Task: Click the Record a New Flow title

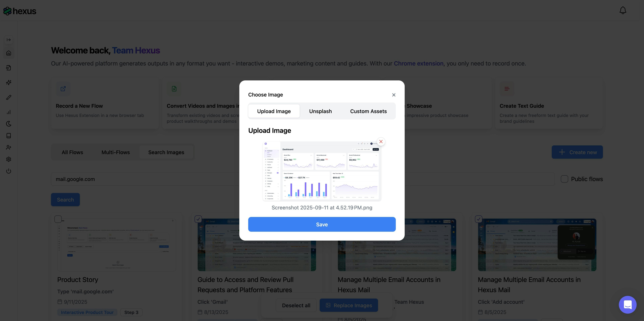Action: click(x=79, y=106)
